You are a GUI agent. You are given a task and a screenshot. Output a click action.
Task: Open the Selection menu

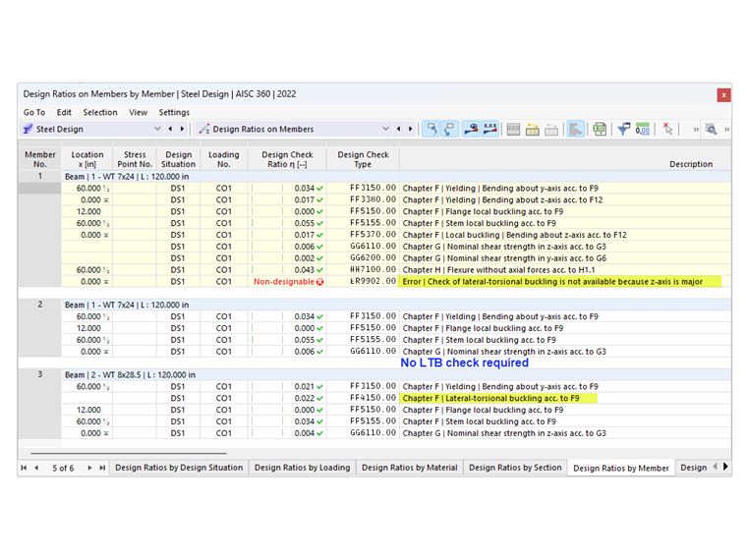[x=100, y=112]
